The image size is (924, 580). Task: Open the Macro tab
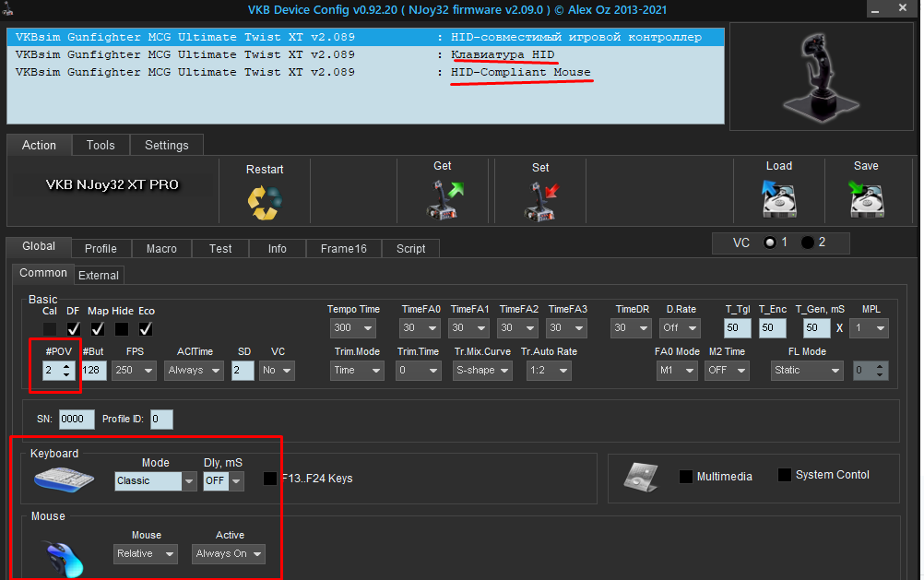coord(161,249)
